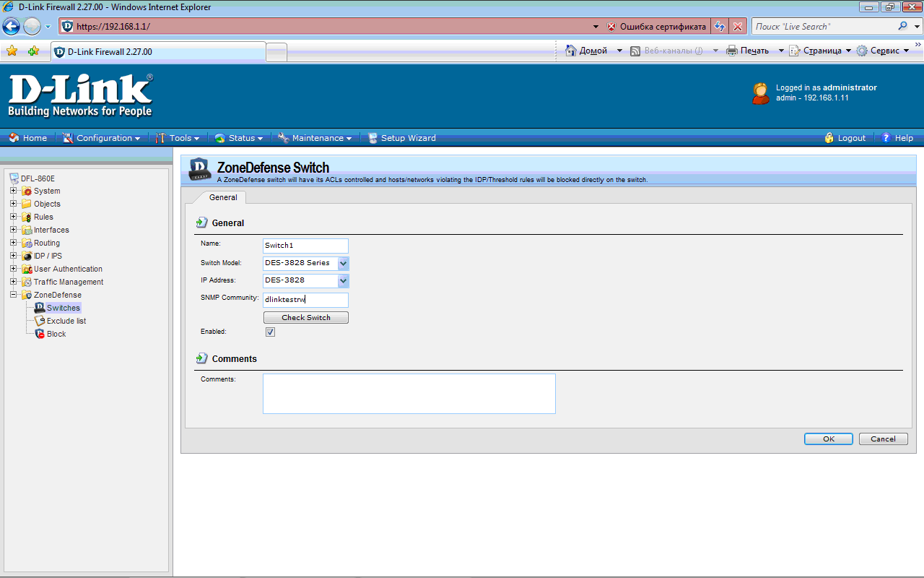Click the browser Back arrow button
Image resolution: width=924 pixels, height=578 pixels.
click(12, 27)
